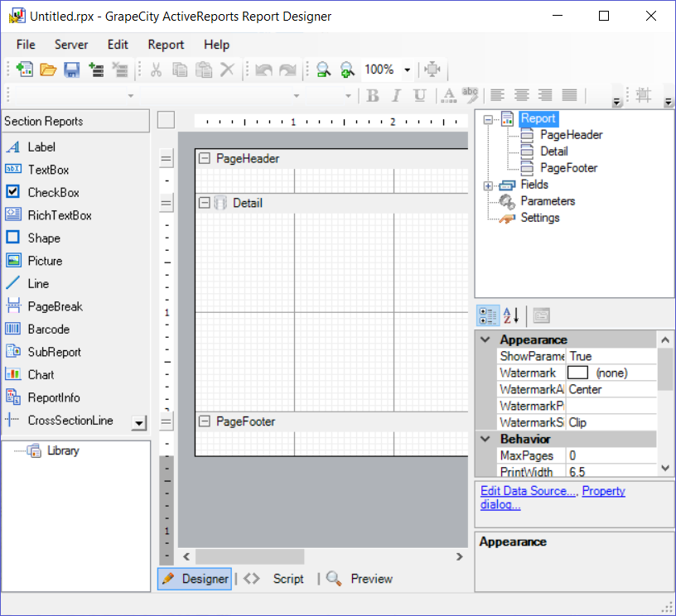The height and width of the screenshot is (616, 676).
Task: Click the Copy toolbar icon
Action: (180, 70)
